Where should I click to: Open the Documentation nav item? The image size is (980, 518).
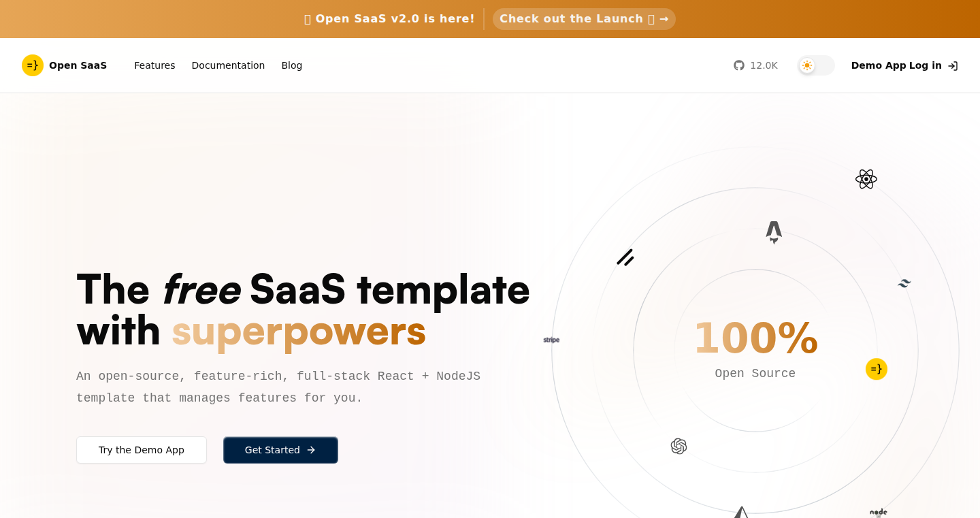228,65
